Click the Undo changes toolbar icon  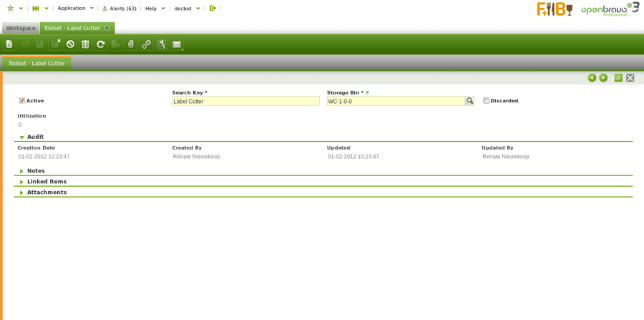click(70, 44)
